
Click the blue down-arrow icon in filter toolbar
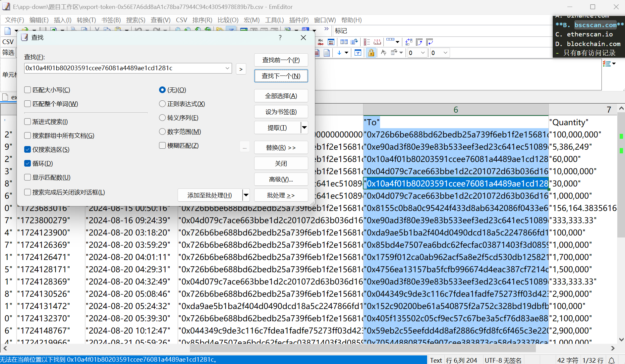coord(339,53)
